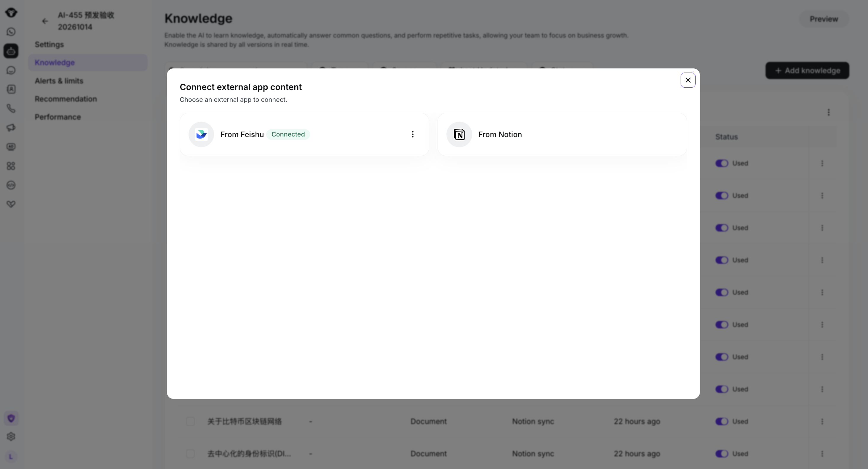Screen dimensions: 868x469
Task: Check the box for 去中心化的身份标识 row
Action: 190,454
